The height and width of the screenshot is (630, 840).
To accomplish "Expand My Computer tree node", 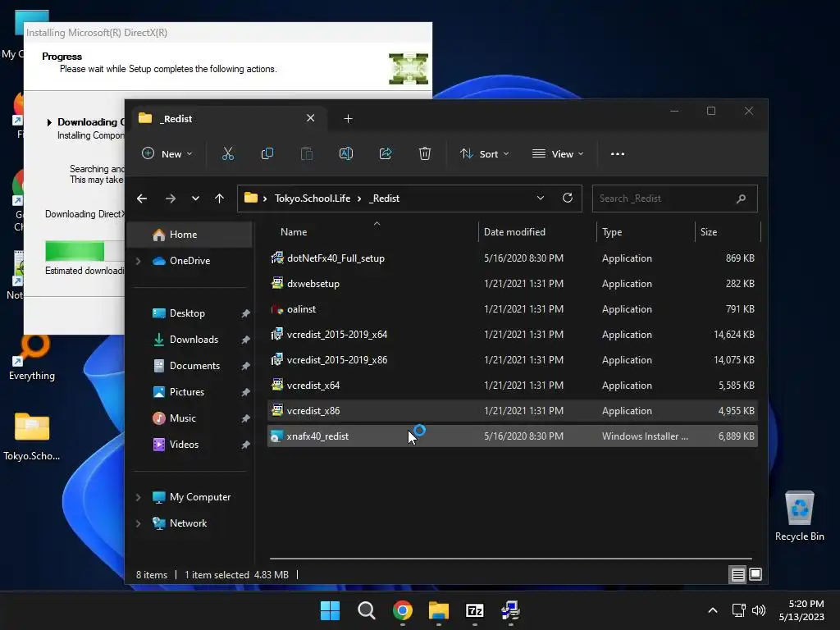I will pyautogui.click(x=138, y=497).
